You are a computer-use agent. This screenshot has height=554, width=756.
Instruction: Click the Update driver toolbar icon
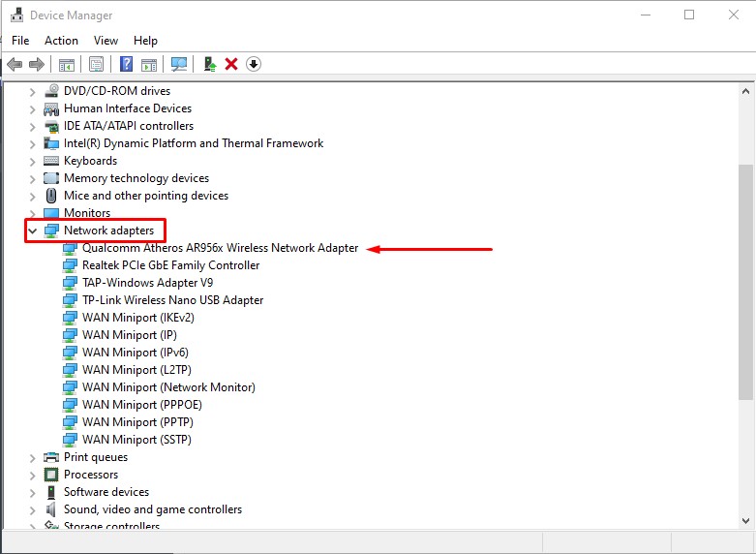point(210,64)
